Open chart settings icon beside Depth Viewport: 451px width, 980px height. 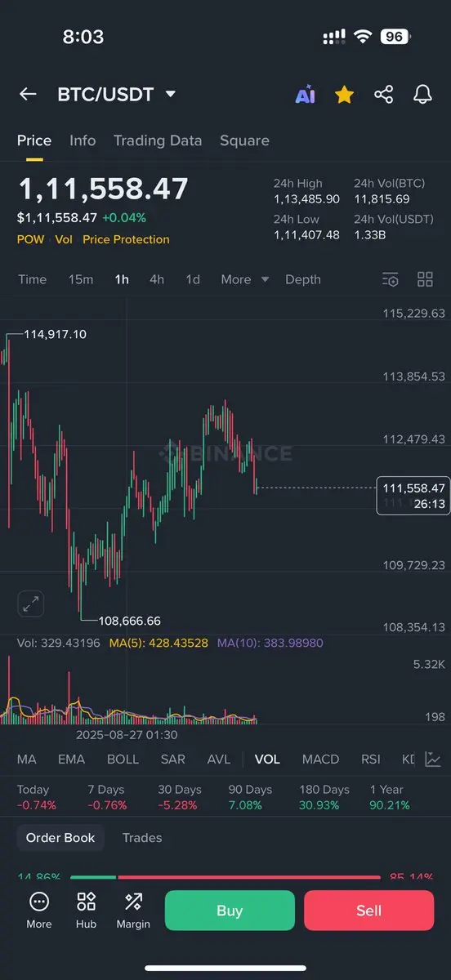click(391, 279)
